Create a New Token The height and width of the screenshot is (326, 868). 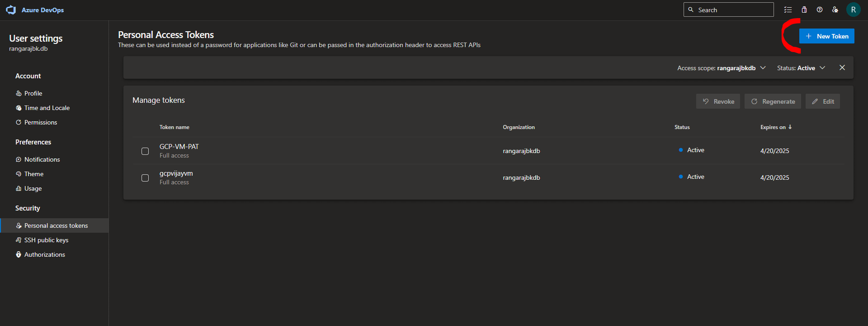coord(826,36)
